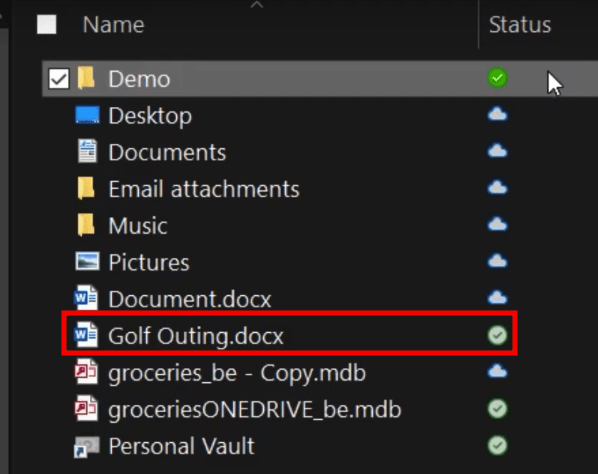Image resolution: width=598 pixels, height=474 pixels.
Task: Click the Documents library icon
Action: [87, 151]
